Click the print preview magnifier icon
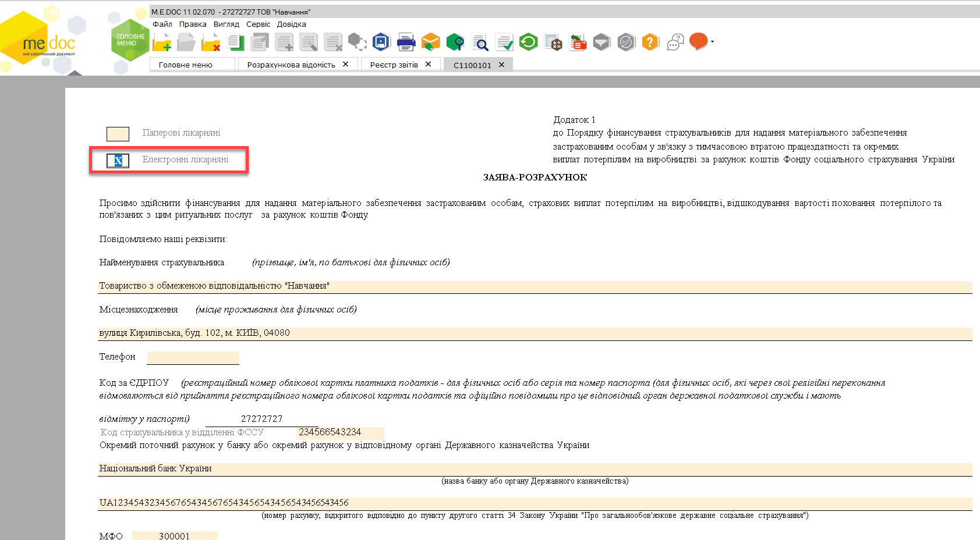 click(480, 42)
